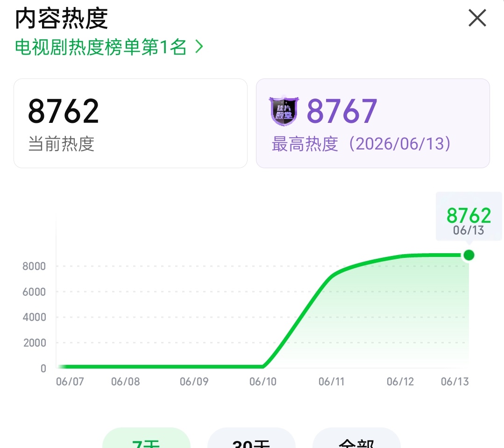Click the 06/09 x-axis date label
Screen dimensions: 504x448
194,382
